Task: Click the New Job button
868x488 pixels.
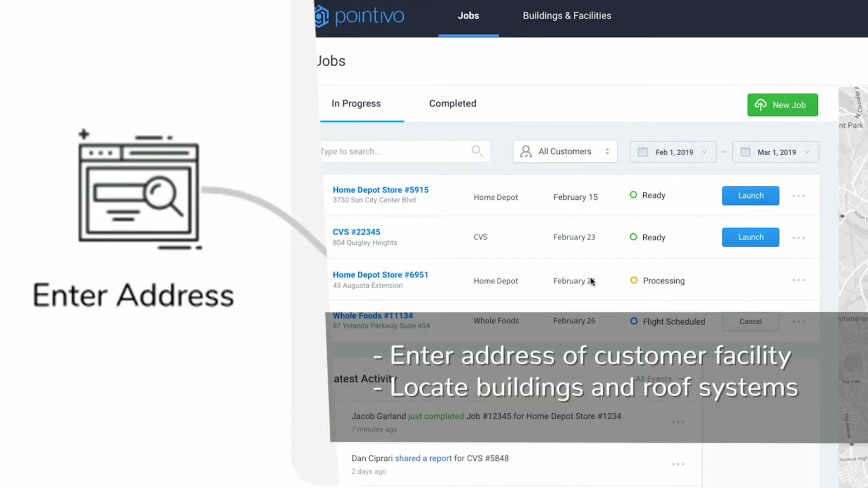Action: (782, 105)
